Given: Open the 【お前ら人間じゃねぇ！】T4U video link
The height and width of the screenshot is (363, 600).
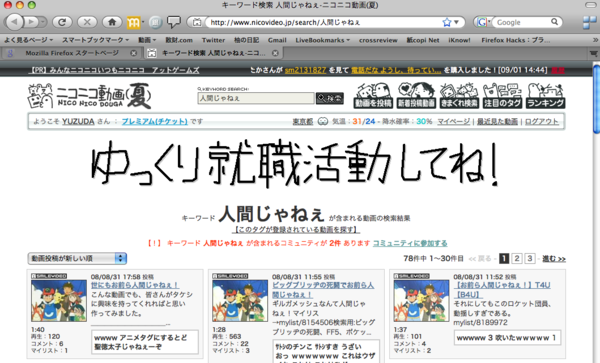Looking at the screenshot, I should tap(502, 290).
